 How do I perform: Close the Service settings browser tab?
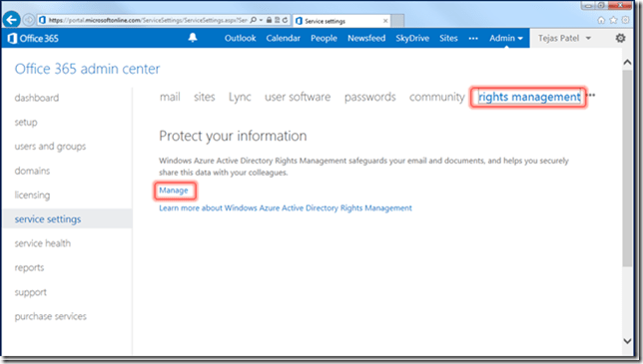coord(385,21)
